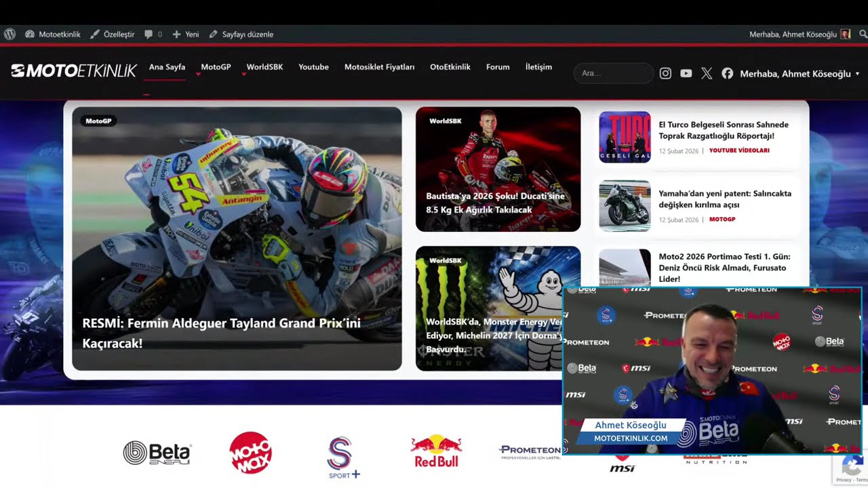Screen dimensions: 868x488
Task: Click the MotoGP tag on featured story
Action: tap(98, 121)
